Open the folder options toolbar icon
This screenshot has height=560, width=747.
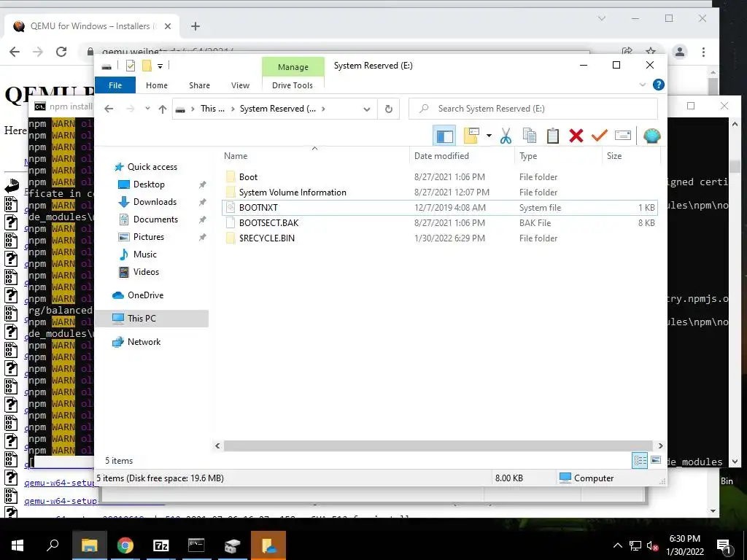coord(471,136)
